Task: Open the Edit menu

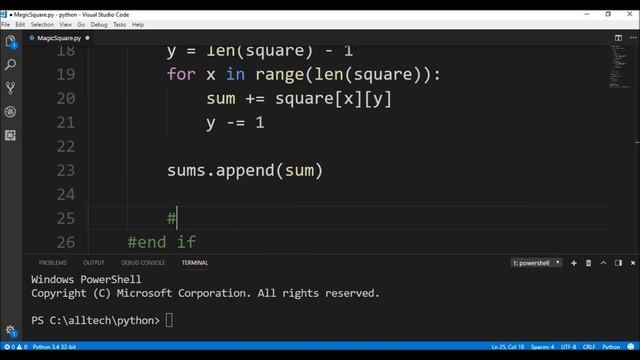Action: [20, 24]
